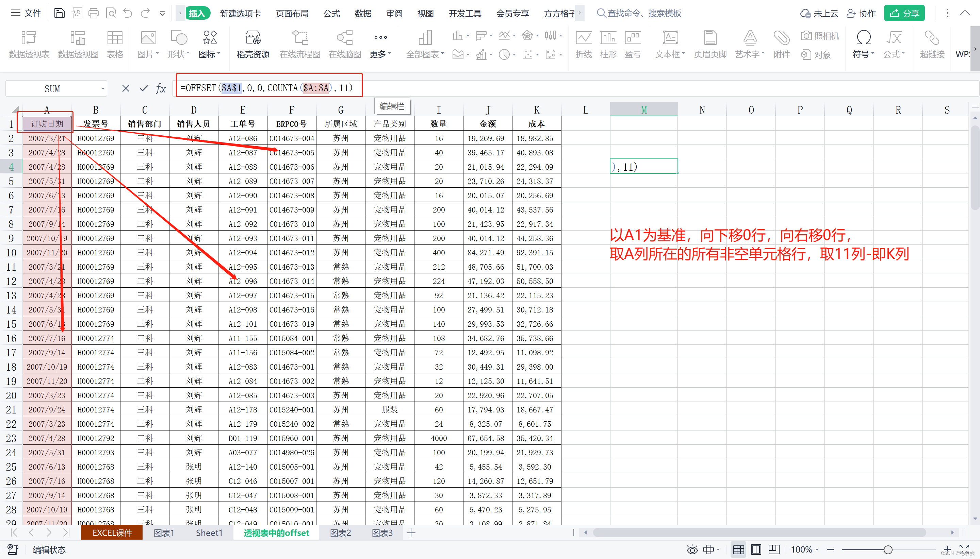Image resolution: width=980 pixels, height=559 pixels.
Task: Switch to the 数据 ribbon tab
Action: pos(363,14)
